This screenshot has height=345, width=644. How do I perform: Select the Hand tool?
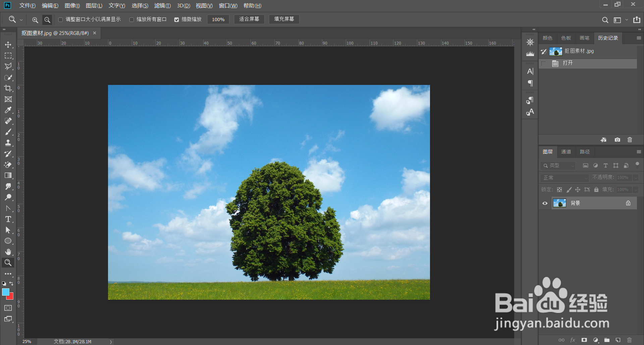pos(8,252)
